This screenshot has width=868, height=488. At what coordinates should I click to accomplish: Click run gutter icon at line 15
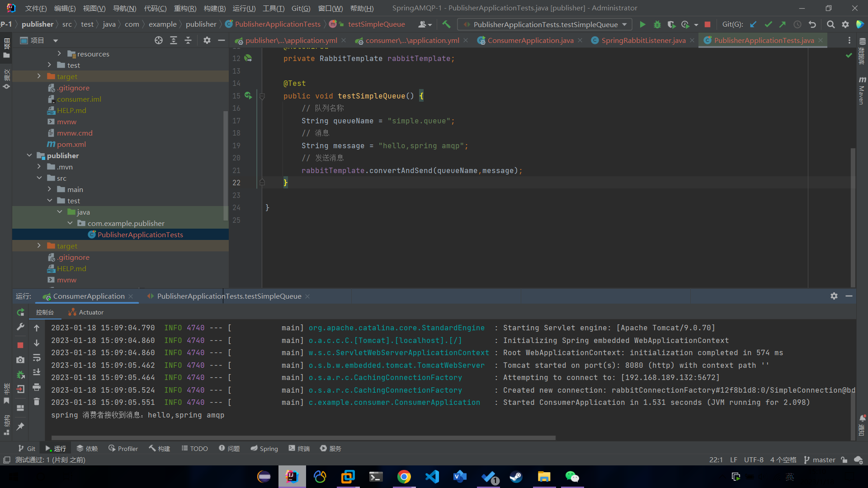tap(248, 96)
